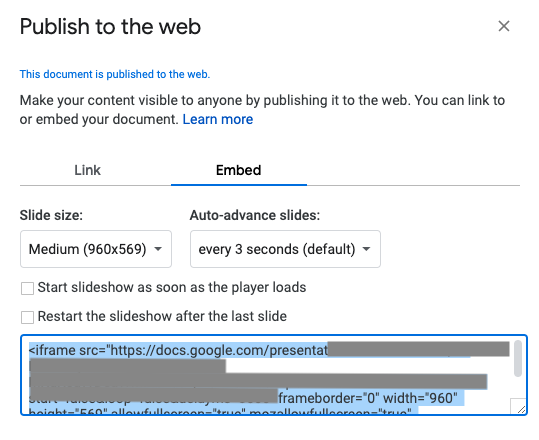
Task: Click the Start slideshow as soon as player loads label
Action: 172,287
